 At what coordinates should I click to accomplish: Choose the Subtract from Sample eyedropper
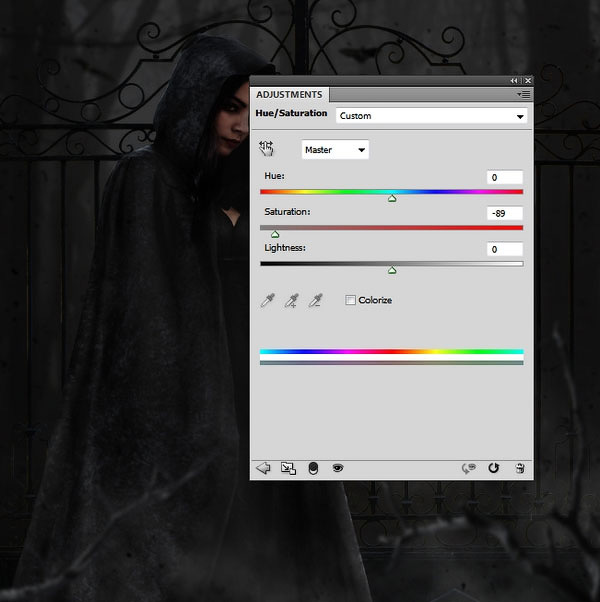pos(316,300)
